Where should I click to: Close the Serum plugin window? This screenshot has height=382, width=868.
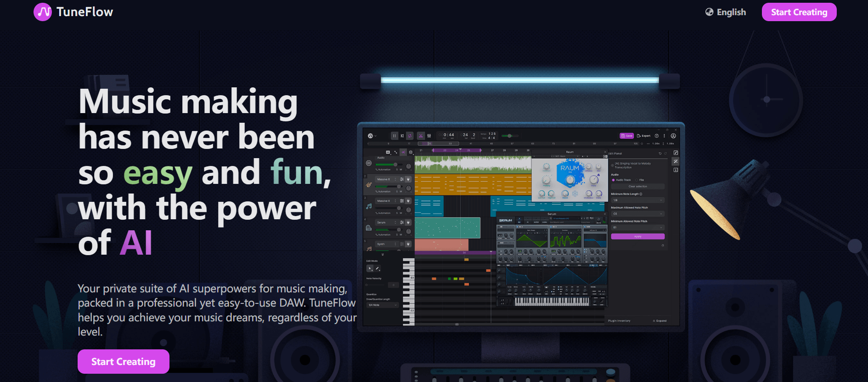pyautogui.click(x=605, y=214)
